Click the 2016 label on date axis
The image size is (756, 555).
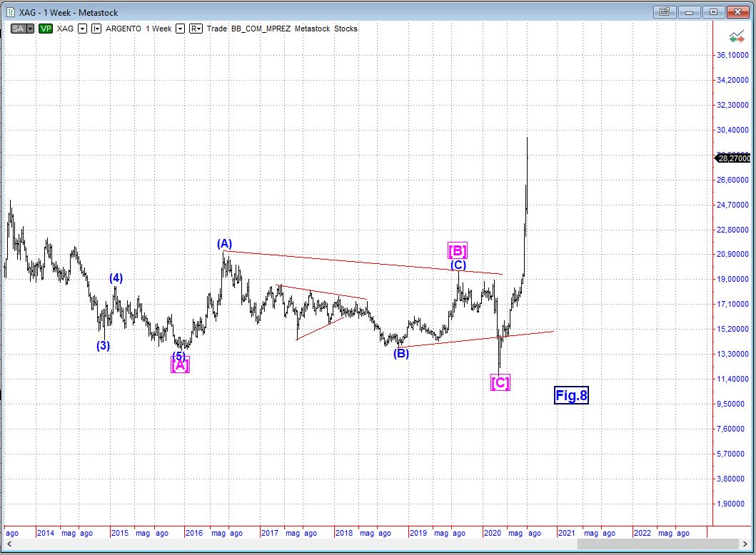point(194,533)
